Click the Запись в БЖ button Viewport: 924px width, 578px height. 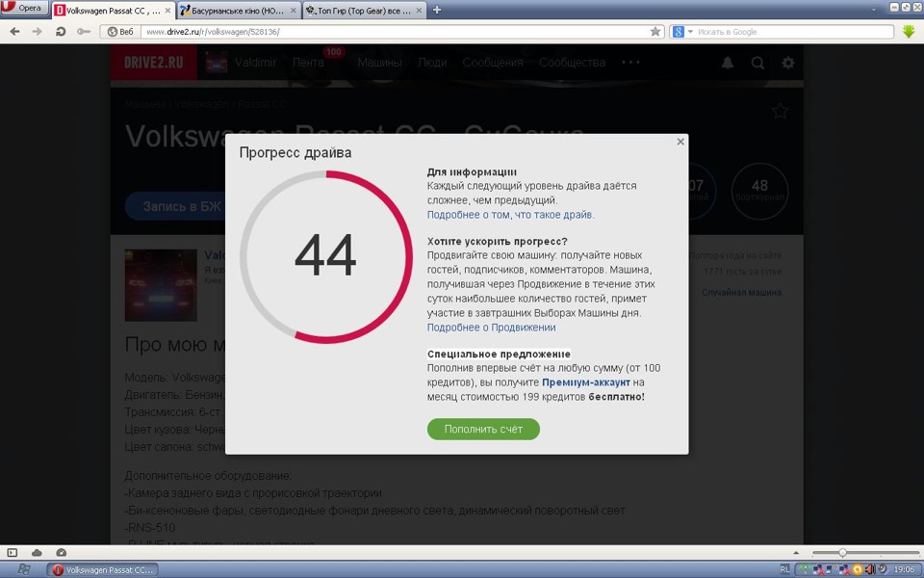(x=175, y=206)
